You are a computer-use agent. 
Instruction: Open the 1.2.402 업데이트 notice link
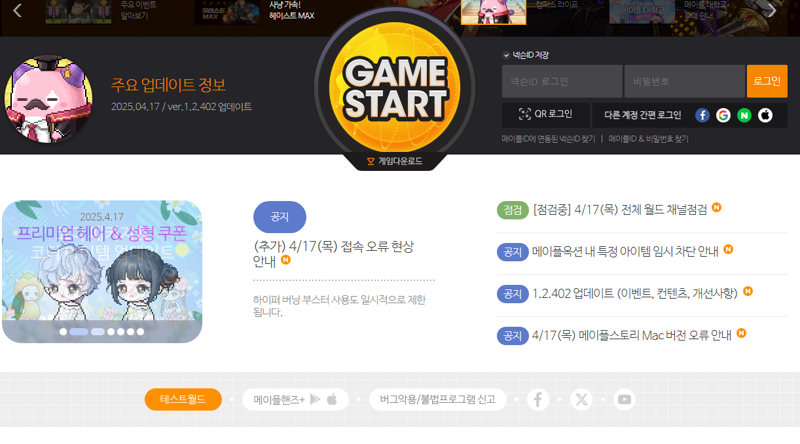[635, 293]
